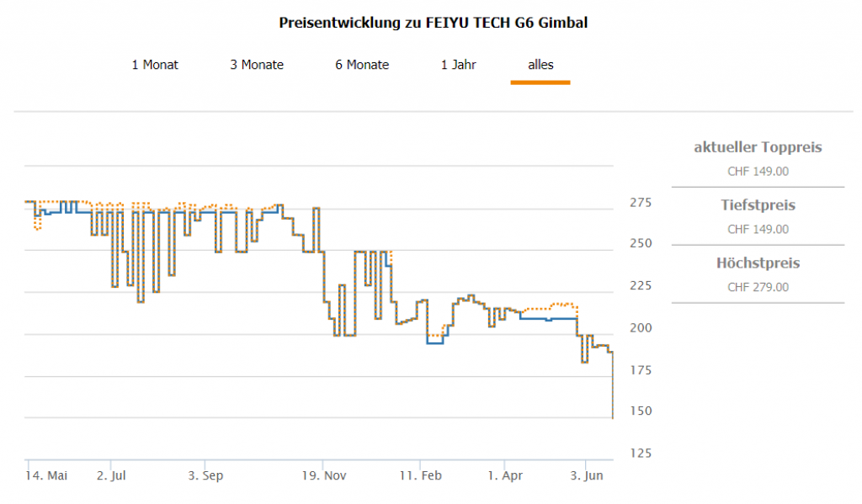
Task: Select the "alles" tab
Action: pos(540,65)
